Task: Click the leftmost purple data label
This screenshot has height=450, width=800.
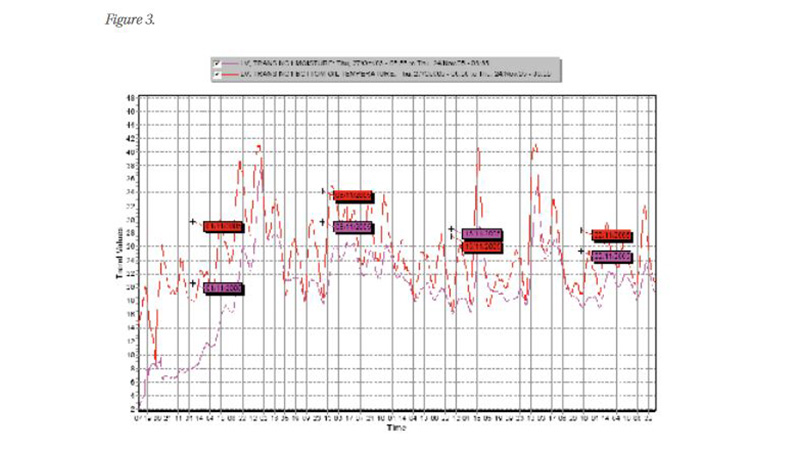Action: (x=223, y=288)
